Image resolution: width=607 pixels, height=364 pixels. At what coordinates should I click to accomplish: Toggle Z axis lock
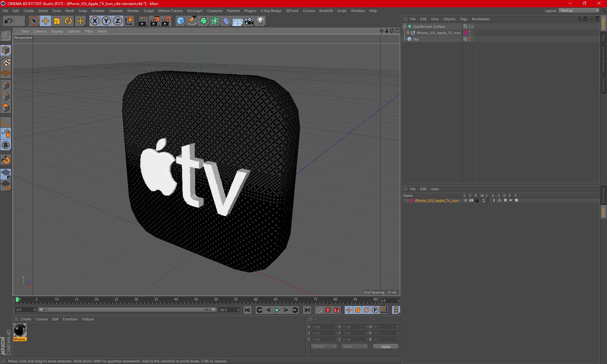pyautogui.click(x=118, y=21)
